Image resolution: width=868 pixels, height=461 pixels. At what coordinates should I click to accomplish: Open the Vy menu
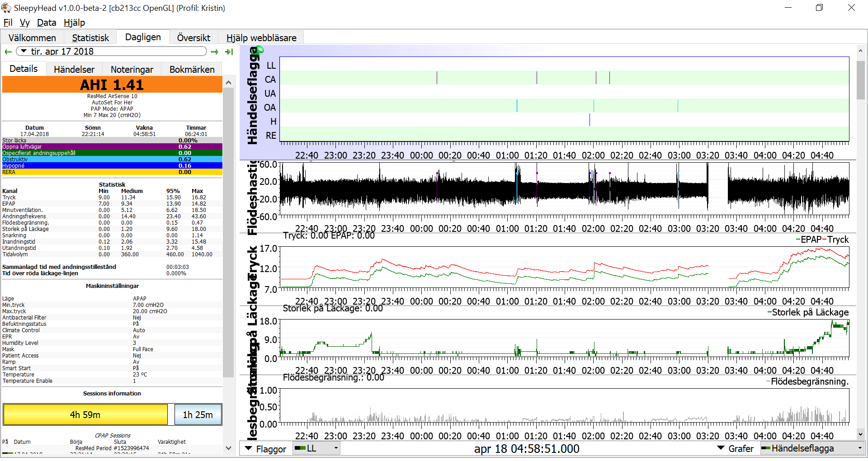pos(25,23)
